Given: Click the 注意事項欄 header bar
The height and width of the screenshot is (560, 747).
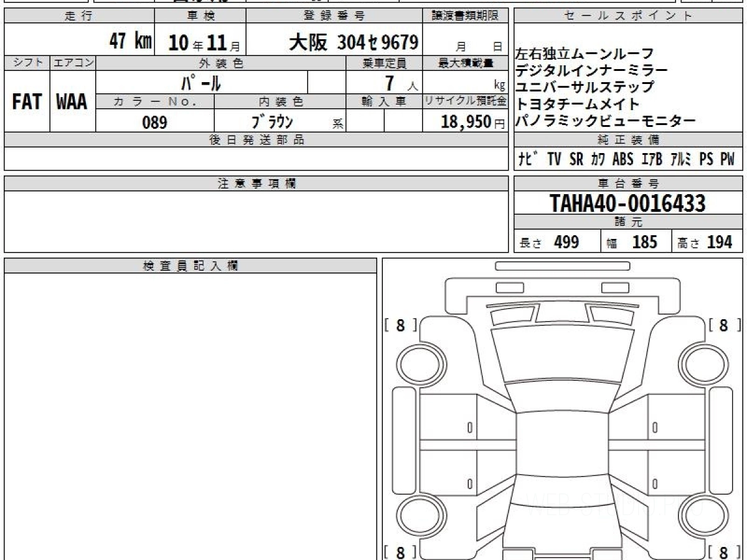Looking at the screenshot, I should click(x=256, y=184).
